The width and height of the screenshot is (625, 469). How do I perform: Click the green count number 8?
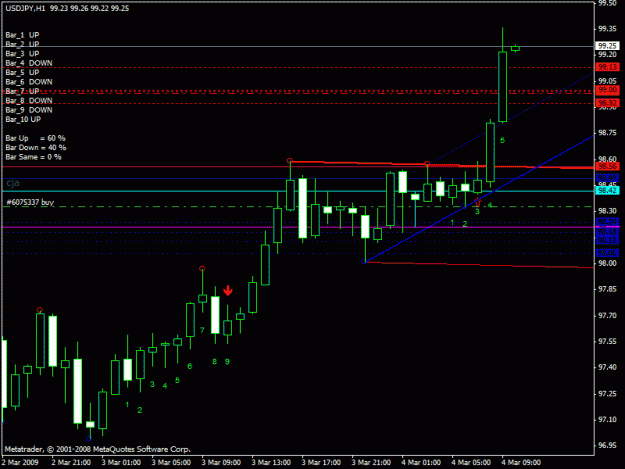pyautogui.click(x=214, y=362)
